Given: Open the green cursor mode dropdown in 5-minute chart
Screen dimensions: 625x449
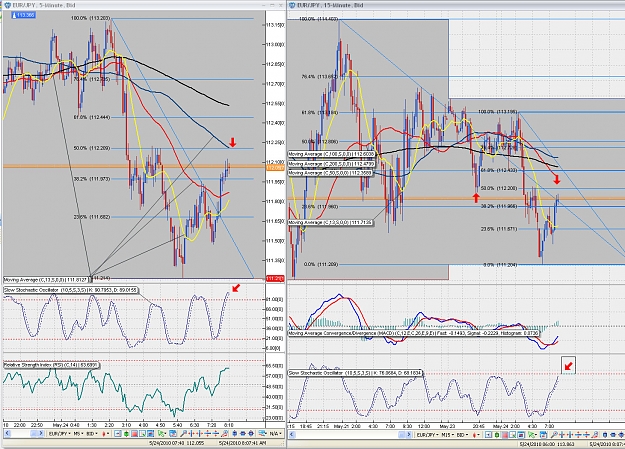Looking at the screenshot, I should [x=162, y=433].
